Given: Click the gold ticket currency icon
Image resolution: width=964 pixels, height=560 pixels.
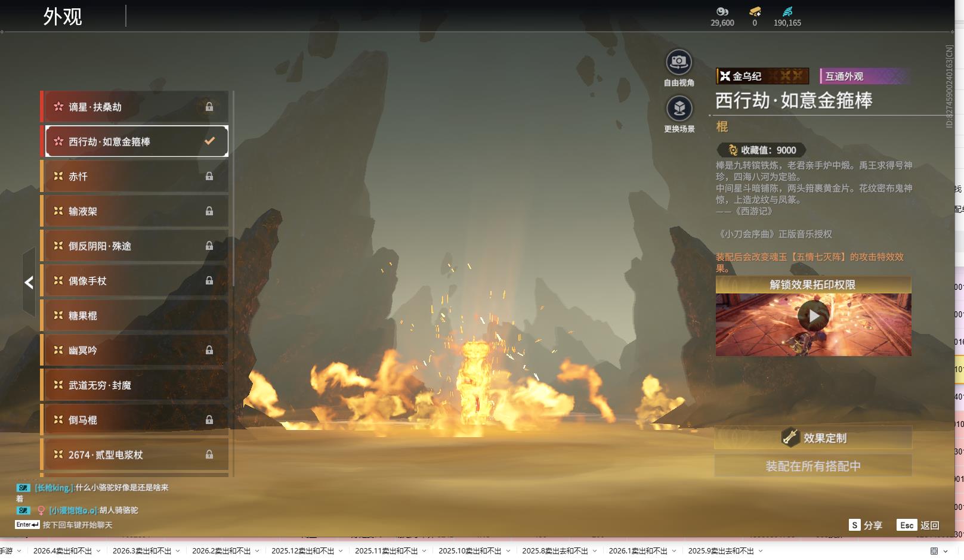Looking at the screenshot, I should coord(755,11).
